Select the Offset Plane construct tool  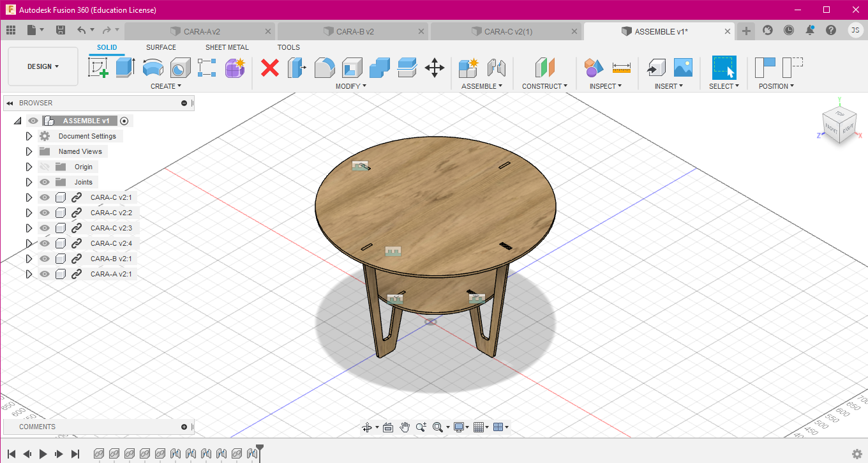click(544, 67)
